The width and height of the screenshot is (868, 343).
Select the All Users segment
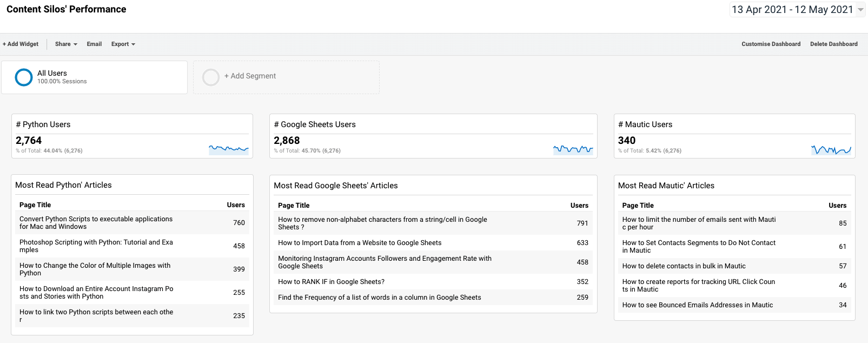point(94,77)
